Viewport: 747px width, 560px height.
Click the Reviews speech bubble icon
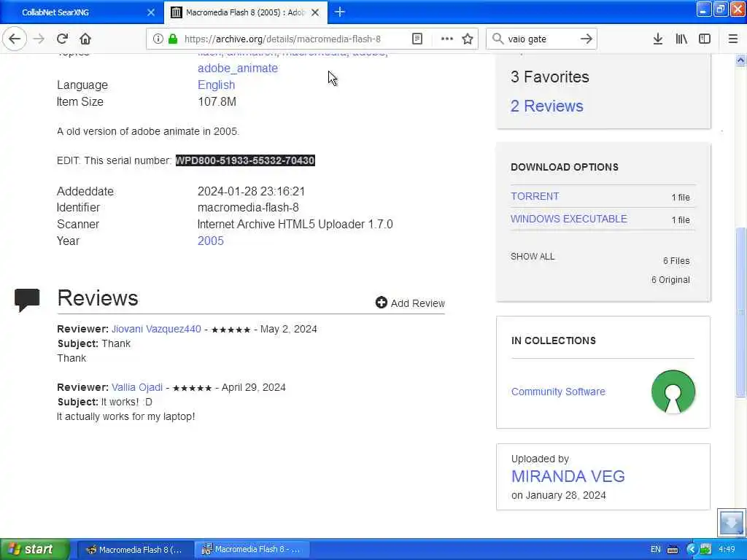pos(27,300)
